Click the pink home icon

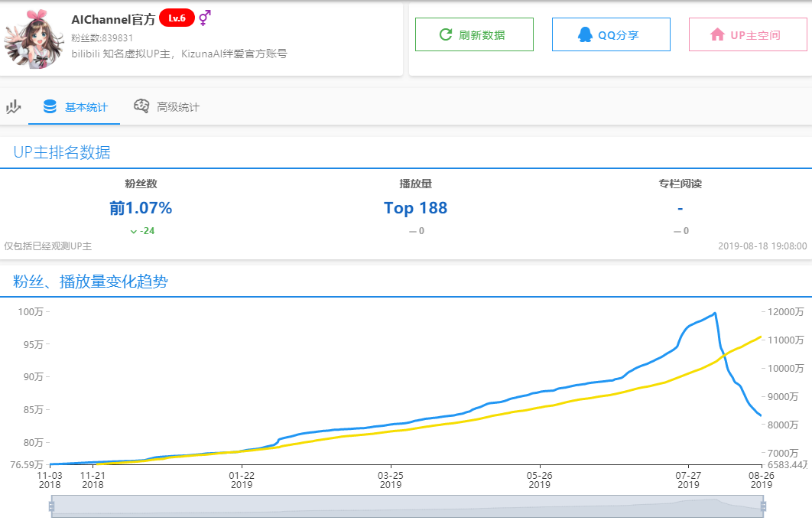tap(717, 34)
